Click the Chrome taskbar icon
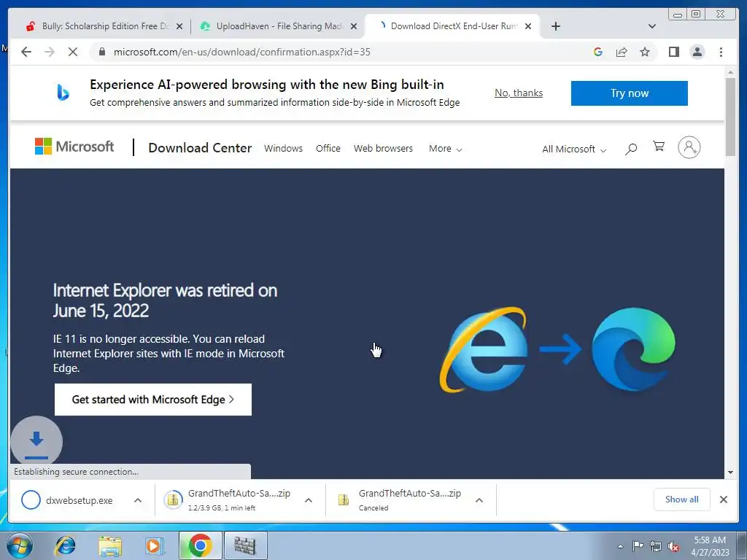This screenshot has width=747, height=560. pos(200,545)
